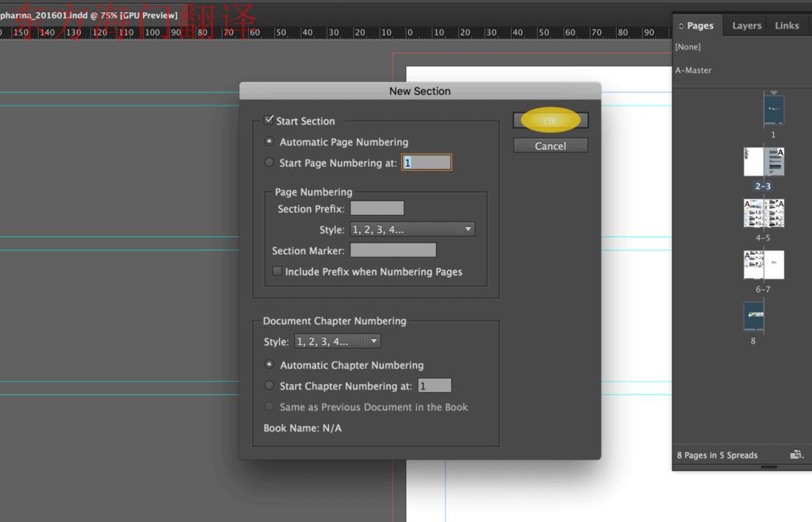The image size is (812, 522).
Task: Select Automatic Chapter Numbering option
Action: tap(269, 365)
